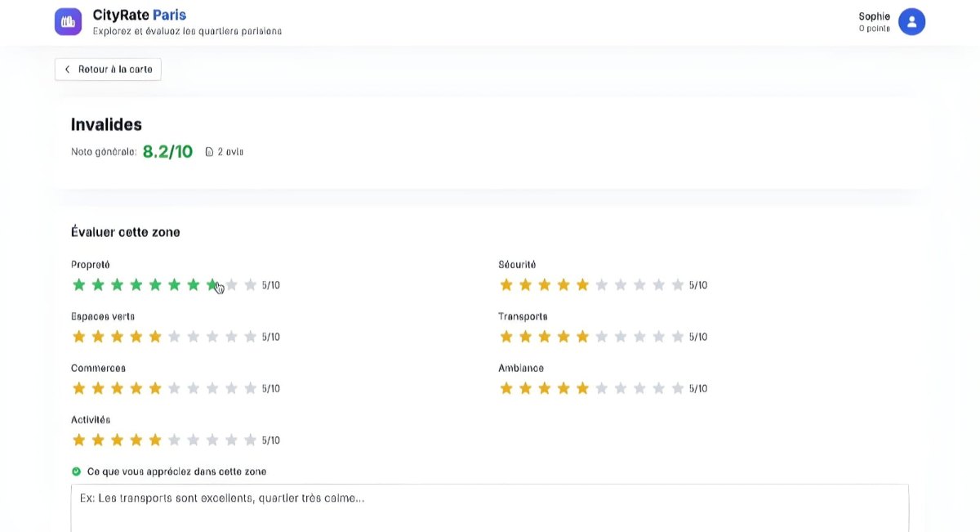980x532 pixels.
Task: Select the seventh star for Activités
Action: point(193,440)
